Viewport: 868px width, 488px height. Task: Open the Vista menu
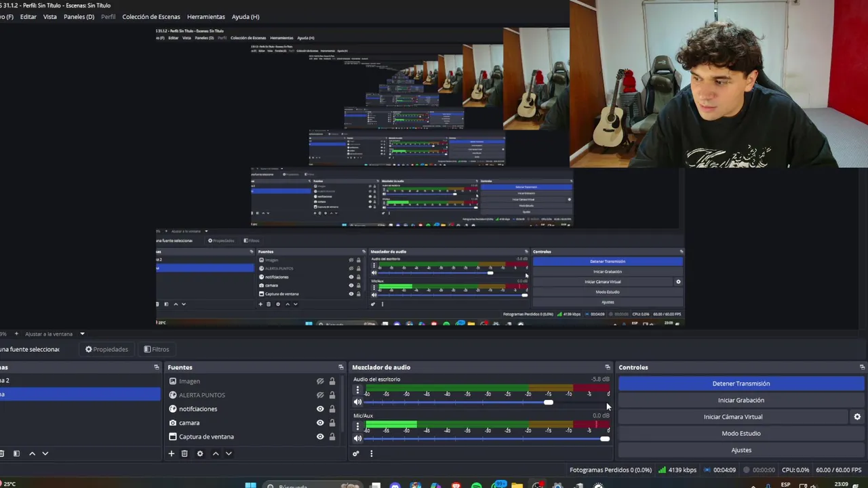click(50, 16)
